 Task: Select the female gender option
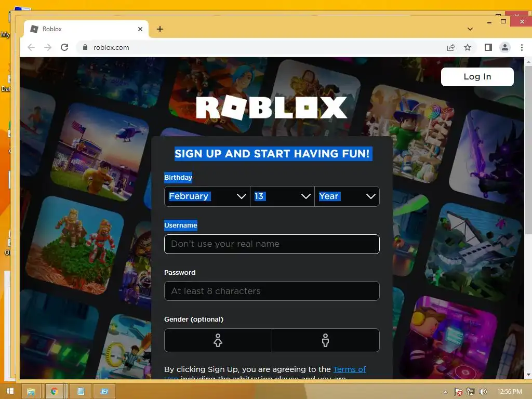218,340
